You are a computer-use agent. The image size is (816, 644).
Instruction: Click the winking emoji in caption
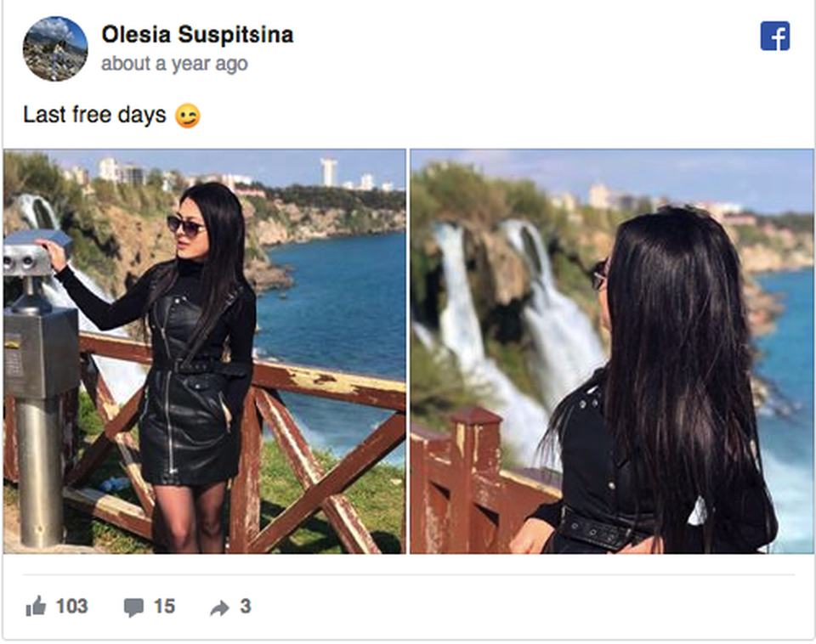187,116
